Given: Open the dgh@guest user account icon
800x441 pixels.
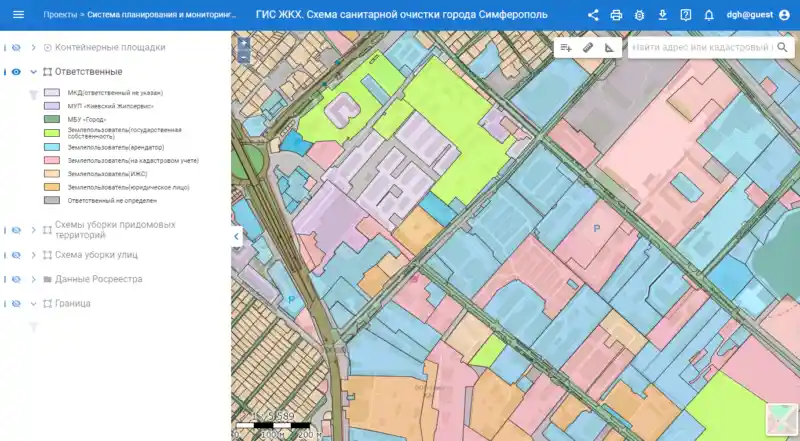Looking at the screenshot, I should (x=784, y=15).
